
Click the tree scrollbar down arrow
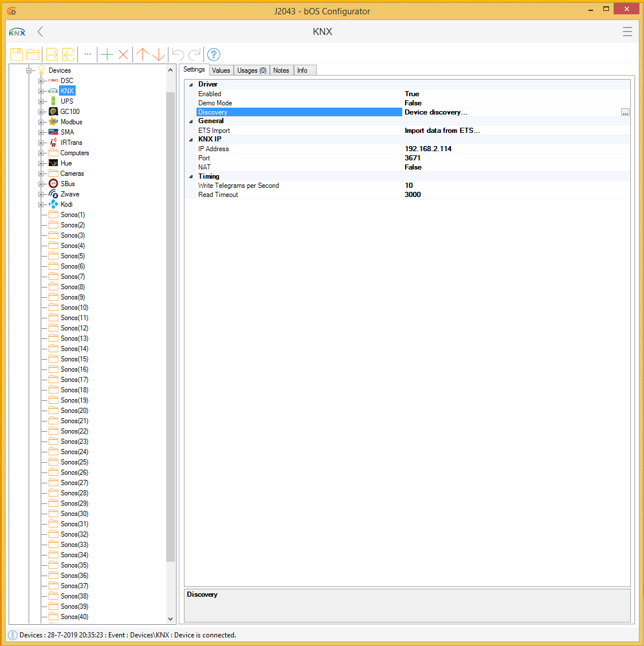pos(170,619)
